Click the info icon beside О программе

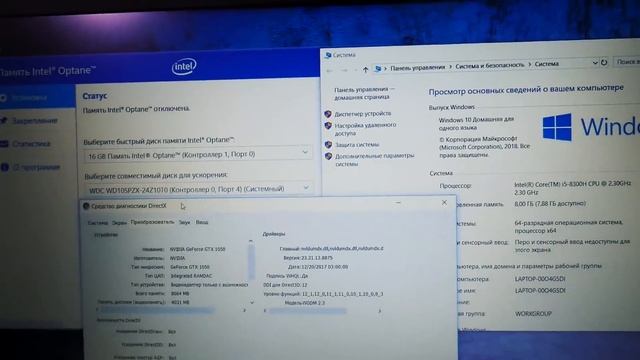4,167
